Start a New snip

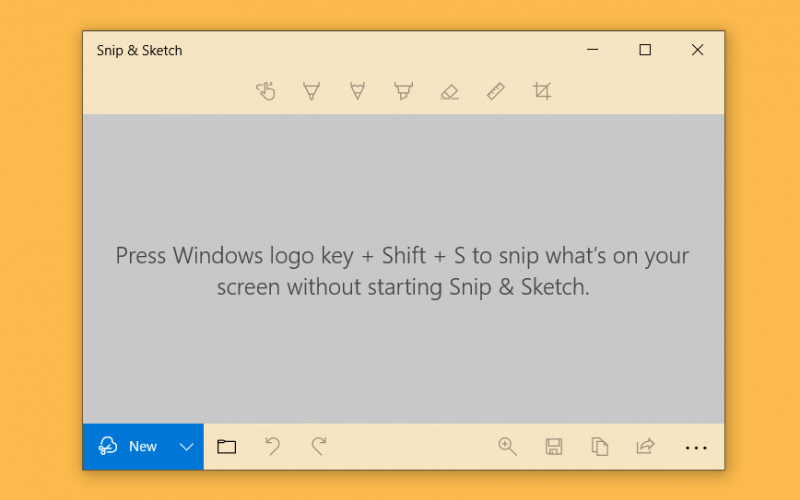coord(128,446)
